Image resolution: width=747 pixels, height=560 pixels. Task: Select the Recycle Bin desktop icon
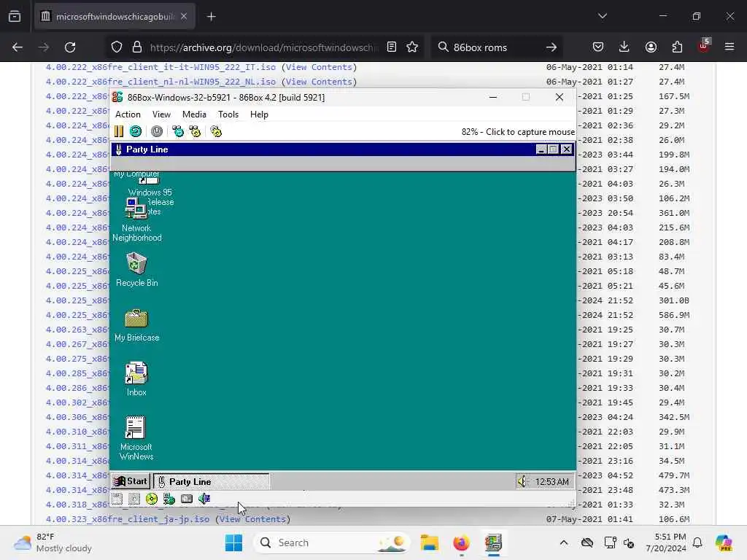click(x=136, y=270)
